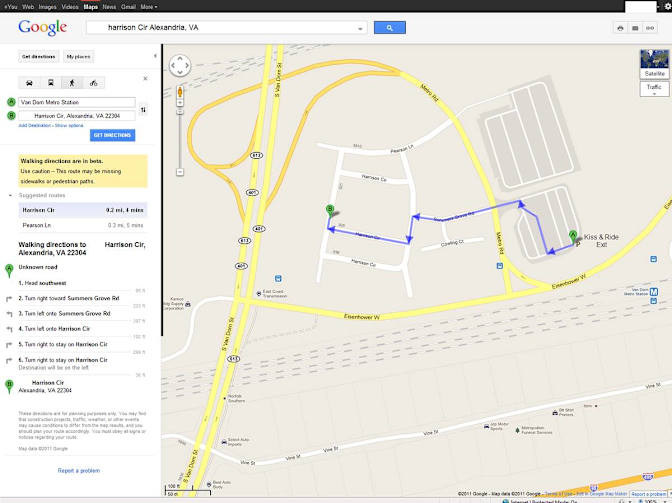Open Videos in top bar

pos(70,7)
